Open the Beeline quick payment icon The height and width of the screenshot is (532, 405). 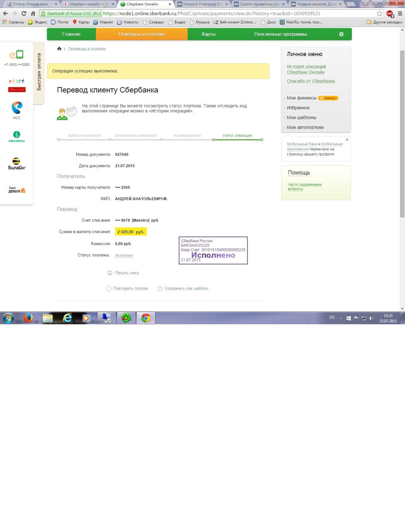(x=17, y=163)
